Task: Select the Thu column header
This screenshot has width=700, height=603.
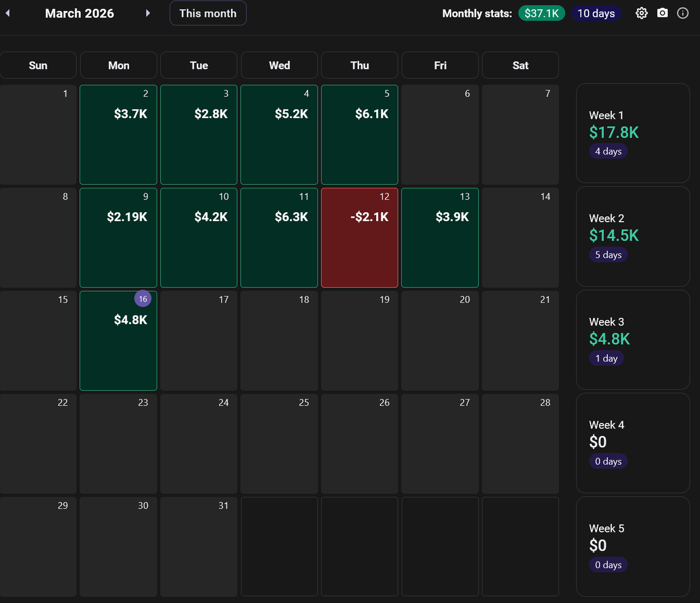Action: point(360,65)
